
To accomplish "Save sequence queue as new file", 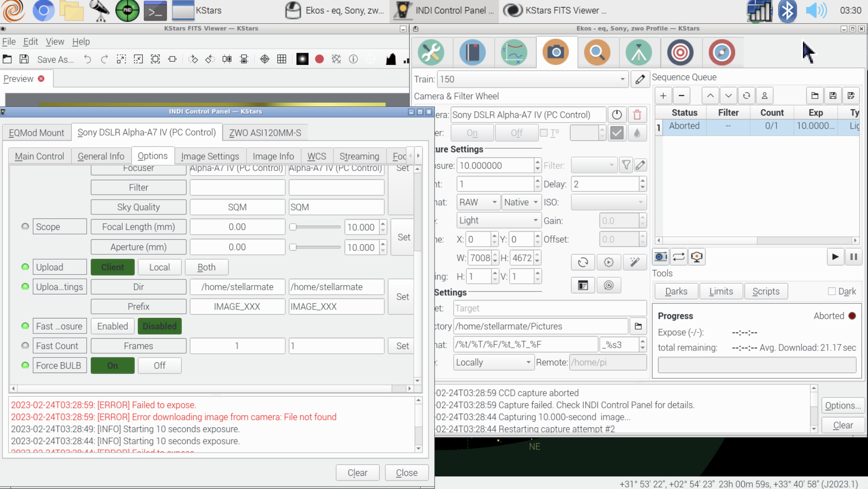I will click(851, 96).
